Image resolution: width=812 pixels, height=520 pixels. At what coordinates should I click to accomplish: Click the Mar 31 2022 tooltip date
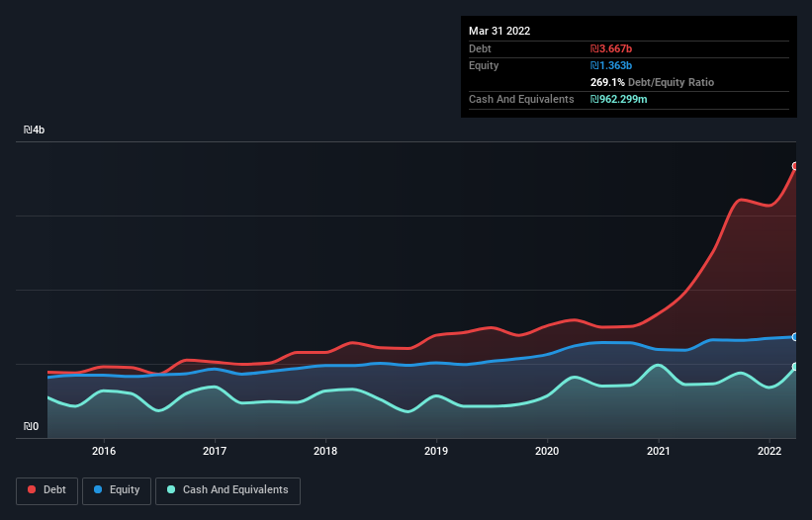[499, 31]
